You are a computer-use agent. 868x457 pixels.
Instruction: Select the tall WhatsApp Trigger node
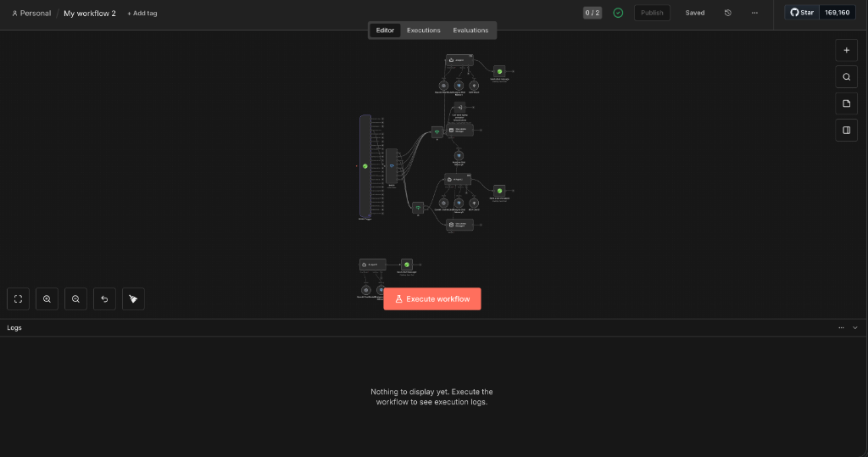(x=365, y=166)
